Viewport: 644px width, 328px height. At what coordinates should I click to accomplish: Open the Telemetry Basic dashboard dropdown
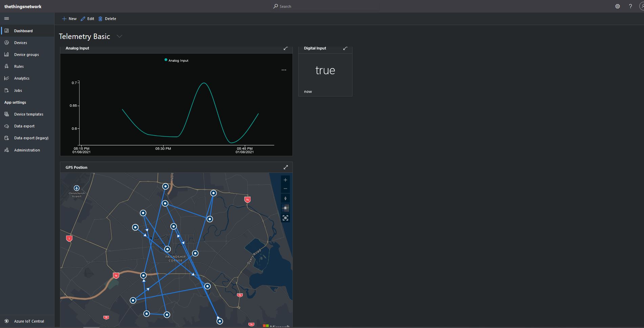[x=119, y=36]
